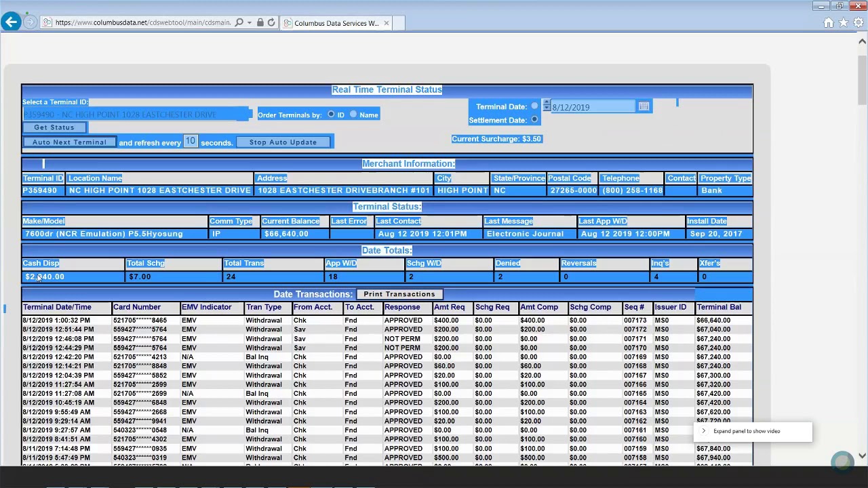
Task: Select the Terminal Date radio button
Action: click(534, 106)
